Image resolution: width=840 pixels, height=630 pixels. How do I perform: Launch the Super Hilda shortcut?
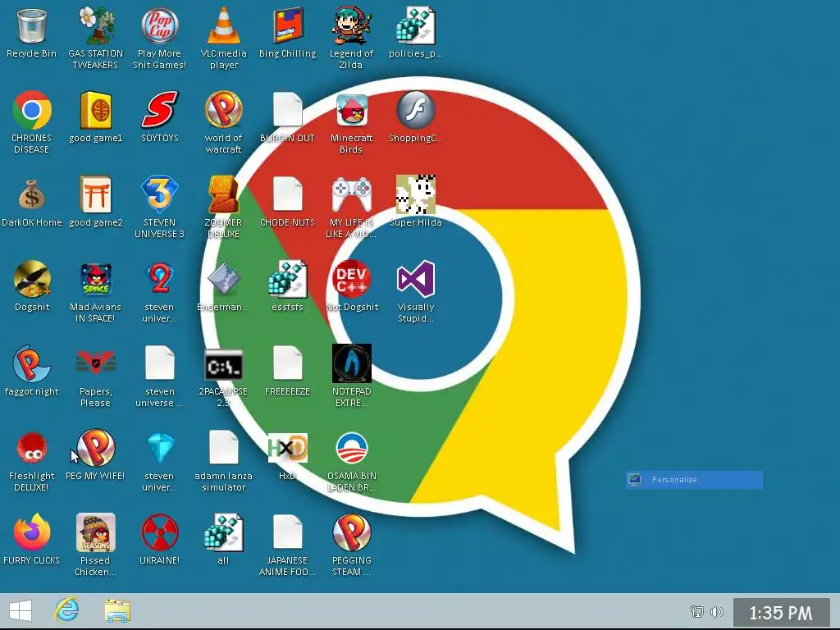tap(416, 194)
